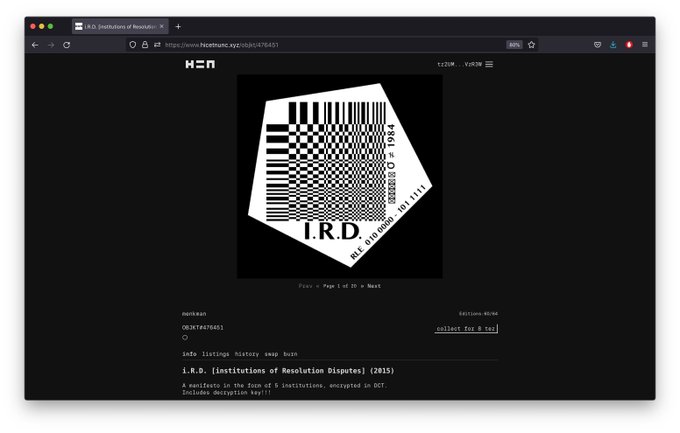Screen dimensions: 680x433
Task: Click the red extension icon in toolbar
Action: [629, 45]
